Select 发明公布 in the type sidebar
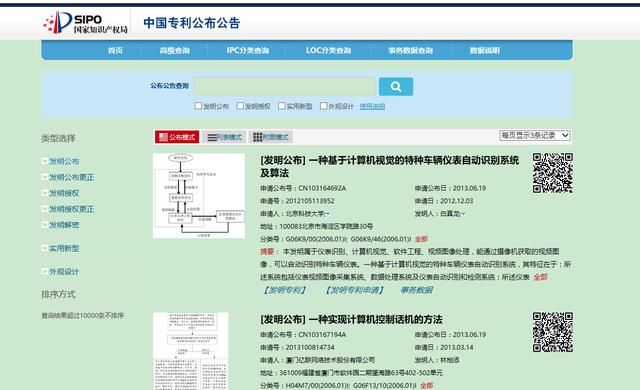This screenshot has height=390, width=640. [64, 161]
